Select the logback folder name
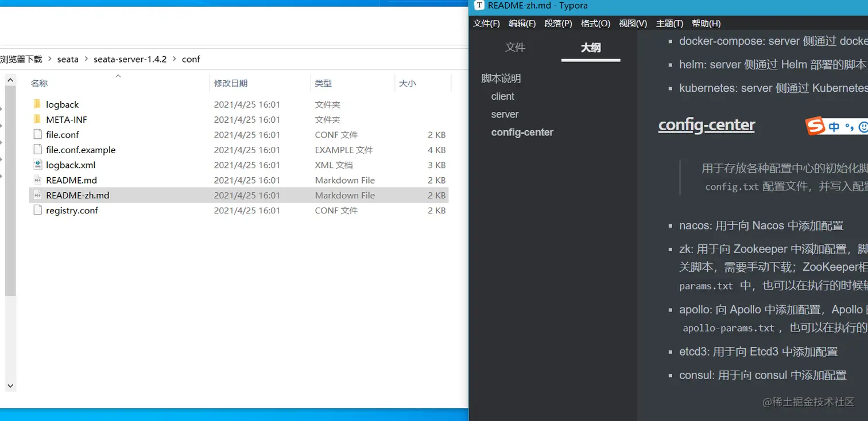The image size is (868, 421). point(63,104)
